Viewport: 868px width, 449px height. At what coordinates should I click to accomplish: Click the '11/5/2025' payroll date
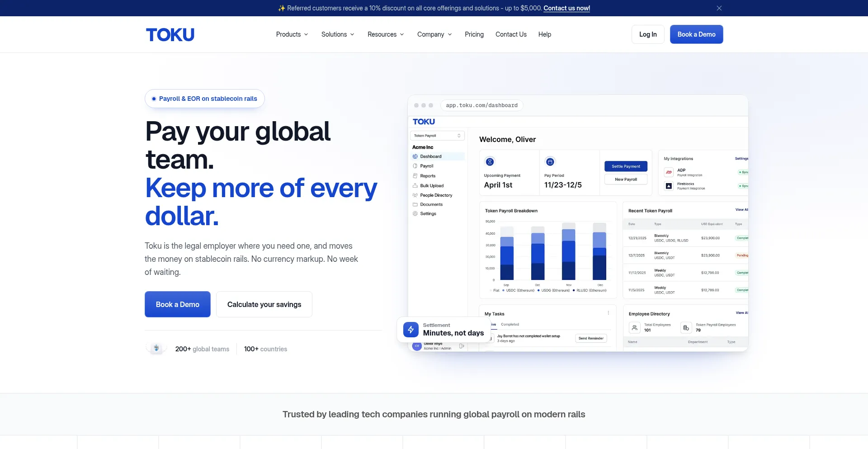637,290
